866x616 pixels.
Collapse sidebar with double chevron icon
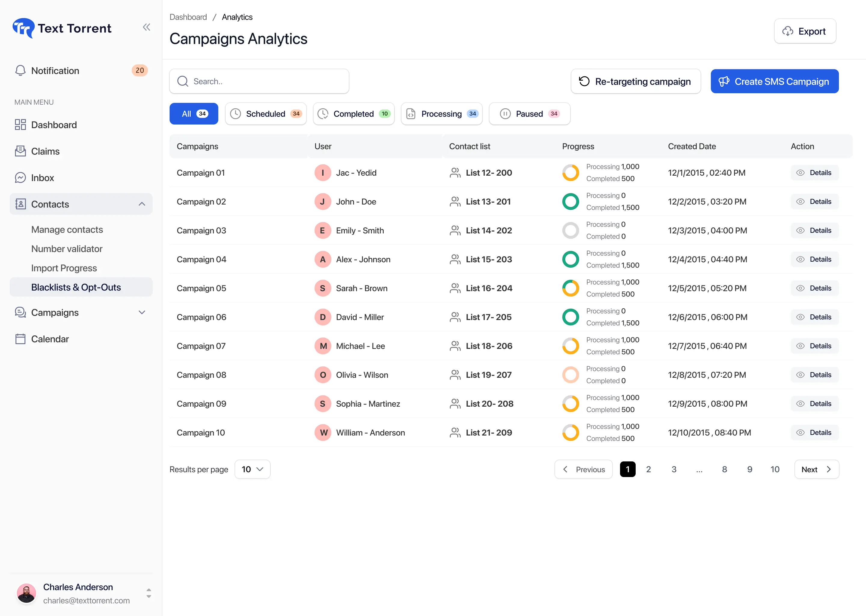point(146,27)
